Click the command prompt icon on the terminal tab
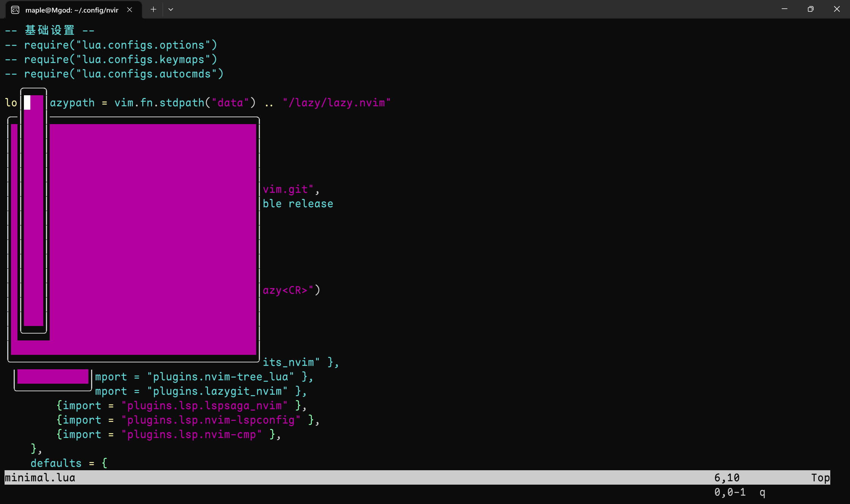 coord(15,10)
